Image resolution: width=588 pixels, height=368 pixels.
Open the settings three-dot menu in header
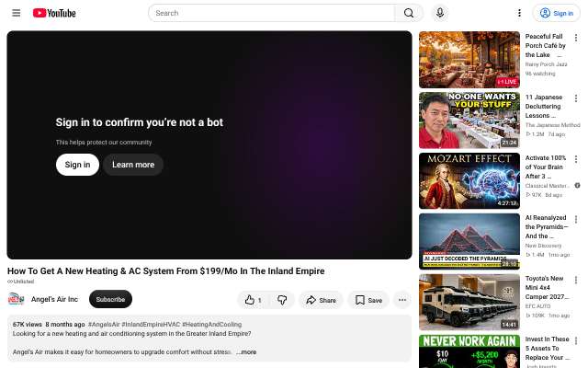[519, 13]
